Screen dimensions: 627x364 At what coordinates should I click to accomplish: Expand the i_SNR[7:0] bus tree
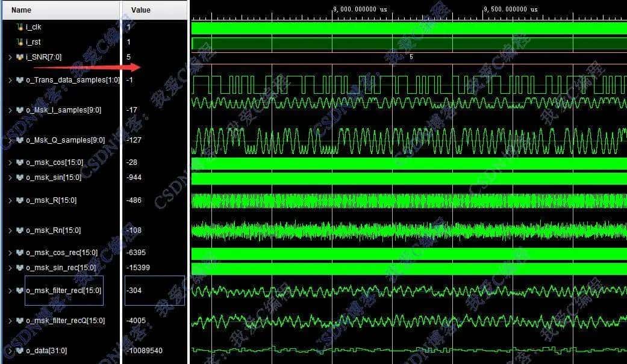click(10, 57)
